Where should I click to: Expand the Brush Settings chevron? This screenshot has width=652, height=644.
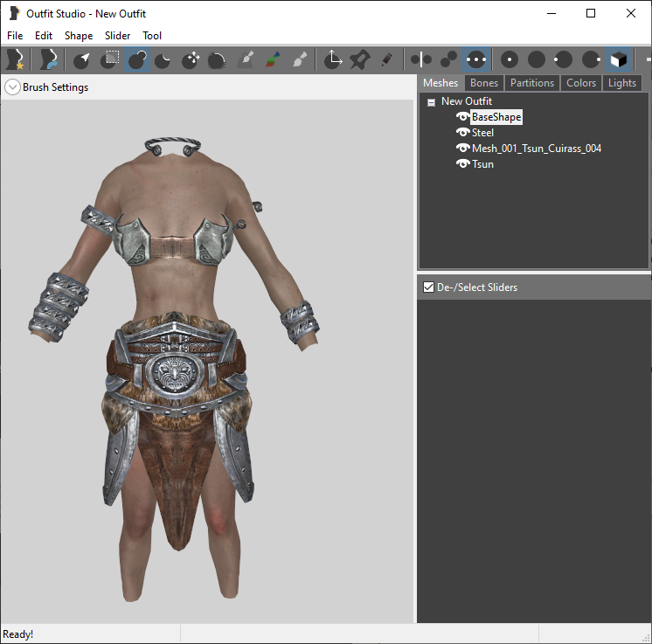click(x=12, y=87)
